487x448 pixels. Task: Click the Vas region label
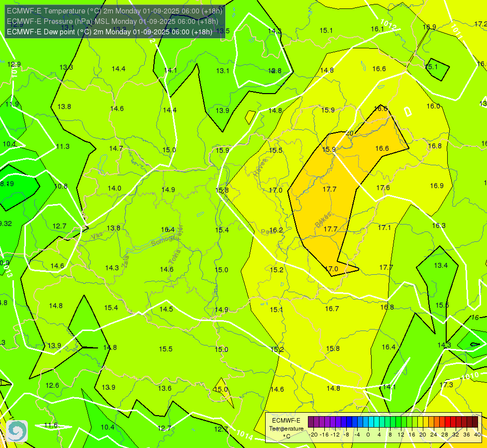point(97,236)
